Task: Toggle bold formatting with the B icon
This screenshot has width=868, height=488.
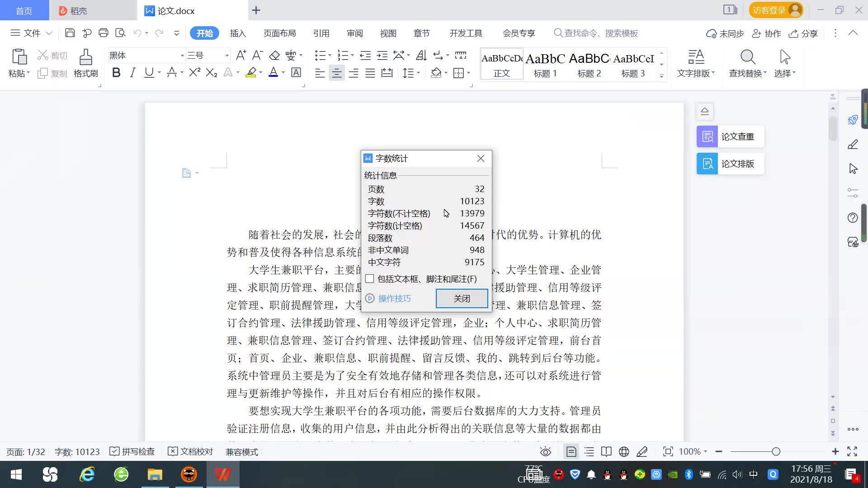Action: click(x=116, y=73)
